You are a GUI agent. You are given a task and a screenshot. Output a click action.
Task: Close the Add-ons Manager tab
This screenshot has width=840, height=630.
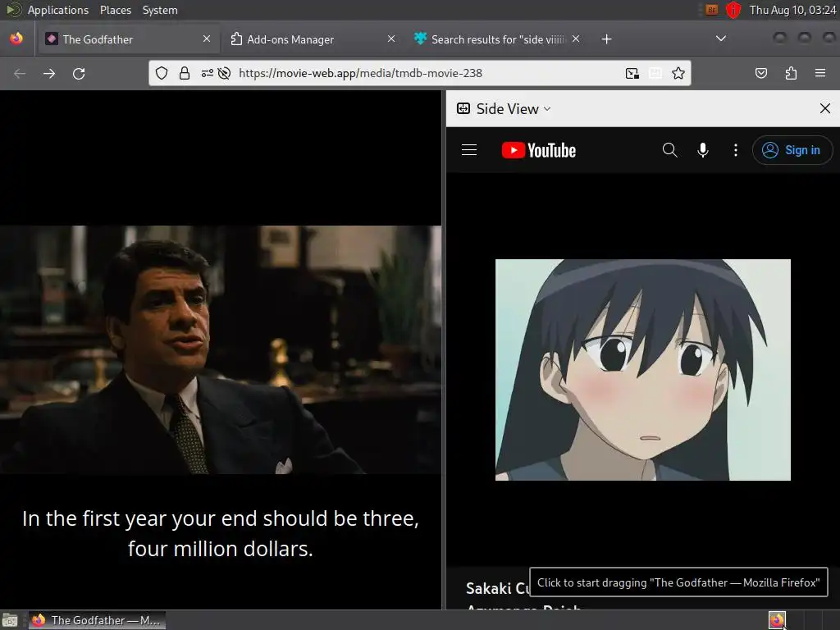pyautogui.click(x=391, y=39)
